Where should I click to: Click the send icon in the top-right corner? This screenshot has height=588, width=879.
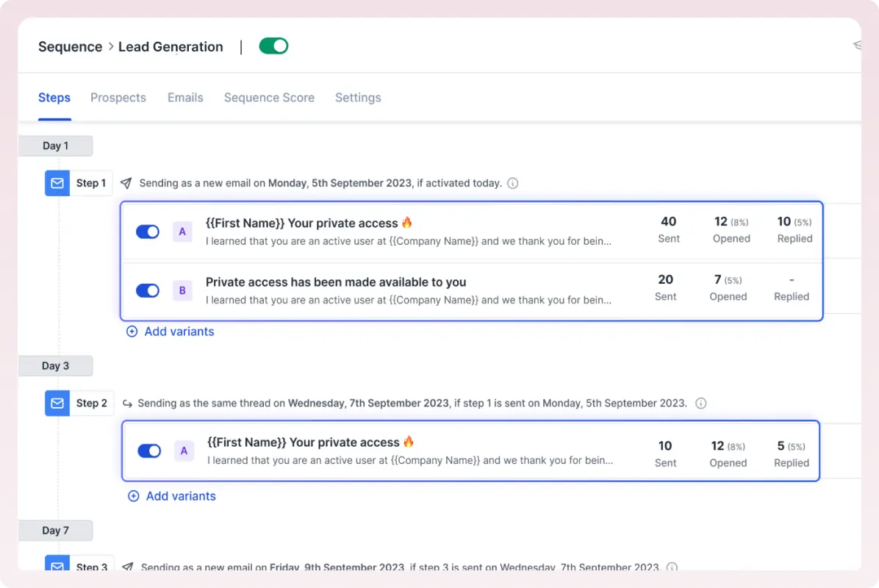point(857,45)
